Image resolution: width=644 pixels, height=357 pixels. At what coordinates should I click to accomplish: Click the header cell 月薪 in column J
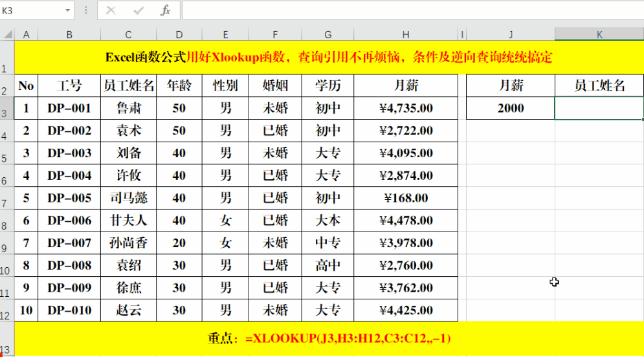[x=511, y=86]
